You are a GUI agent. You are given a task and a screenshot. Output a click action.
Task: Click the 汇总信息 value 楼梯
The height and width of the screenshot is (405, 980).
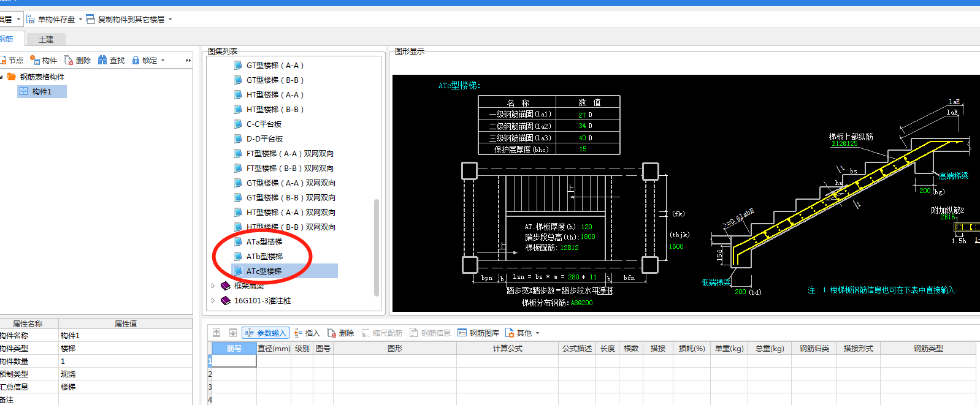pos(125,387)
